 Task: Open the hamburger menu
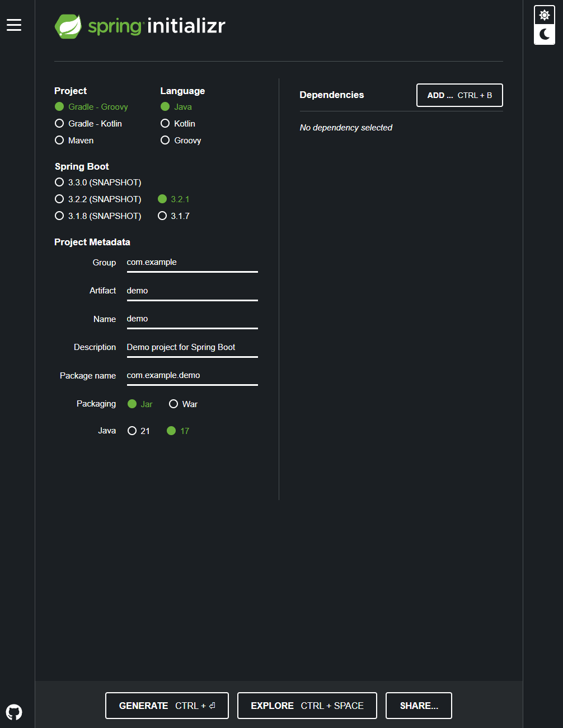[x=13, y=25]
